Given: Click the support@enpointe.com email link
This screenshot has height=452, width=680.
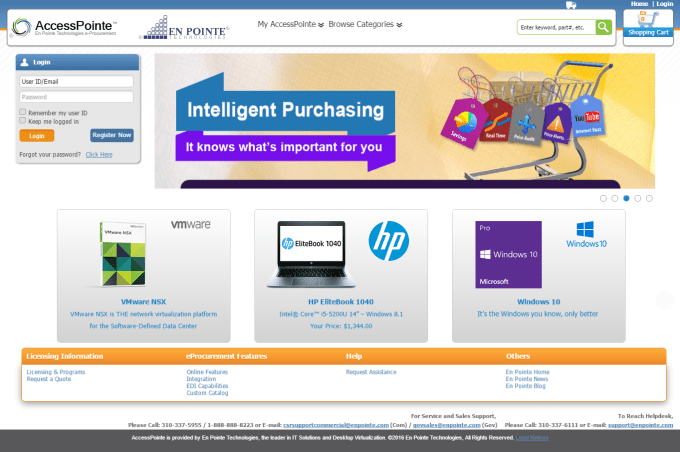Looking at the screenshot, I should coord(641,425).
